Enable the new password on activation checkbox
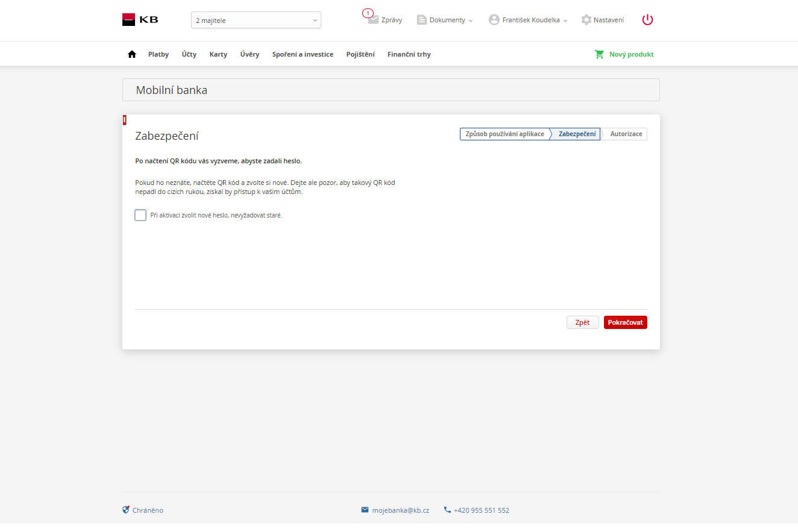 tap(140, 215)
